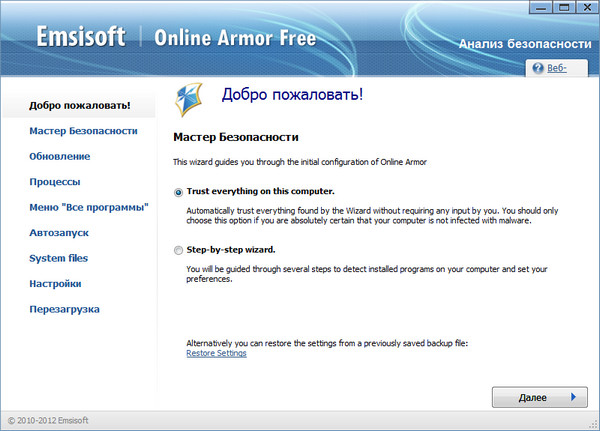Open the Веб- link in the header
Image resolution: width=600 pixels, height=431 pixels.
pyautogui.click(x=560, y=68)
